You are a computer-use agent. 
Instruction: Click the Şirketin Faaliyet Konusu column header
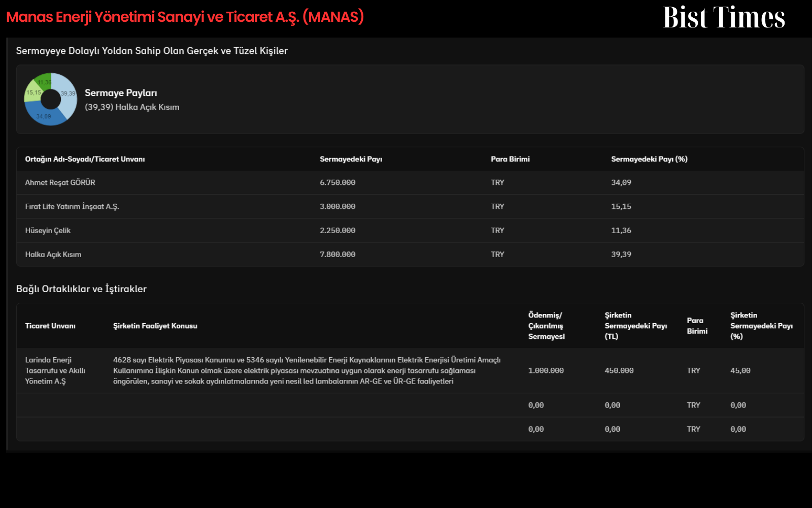tap(155, 326)
